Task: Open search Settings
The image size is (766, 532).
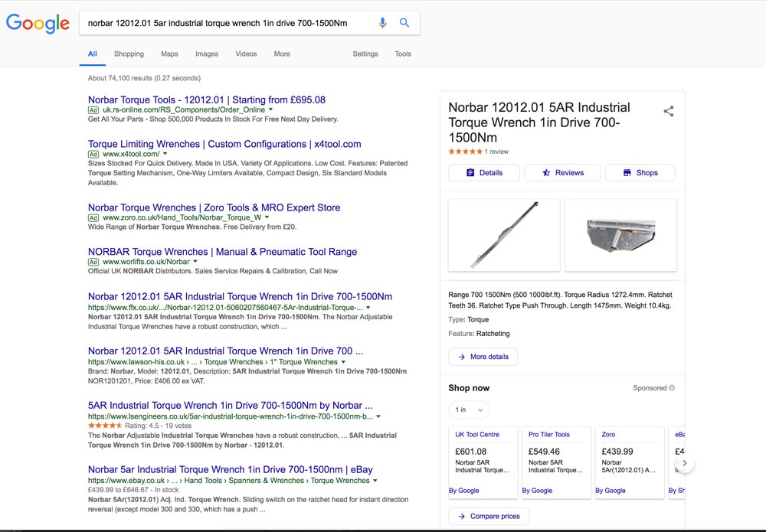Action: 365,54
